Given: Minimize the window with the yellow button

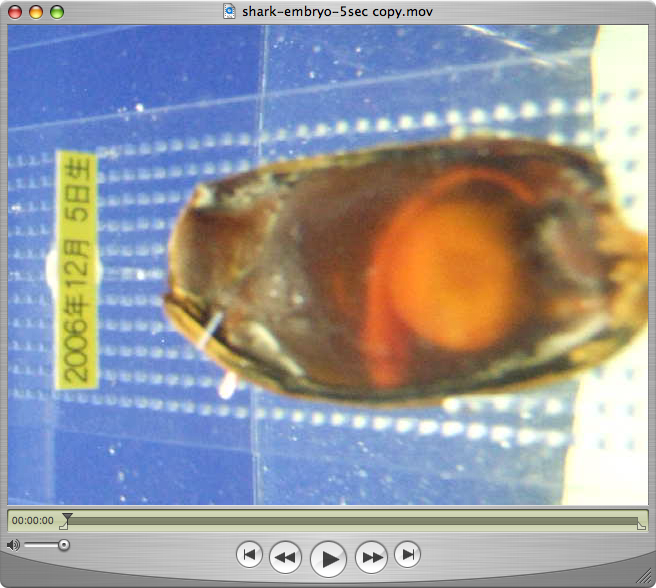Looking at the screenshot, I should pos(36,12).
